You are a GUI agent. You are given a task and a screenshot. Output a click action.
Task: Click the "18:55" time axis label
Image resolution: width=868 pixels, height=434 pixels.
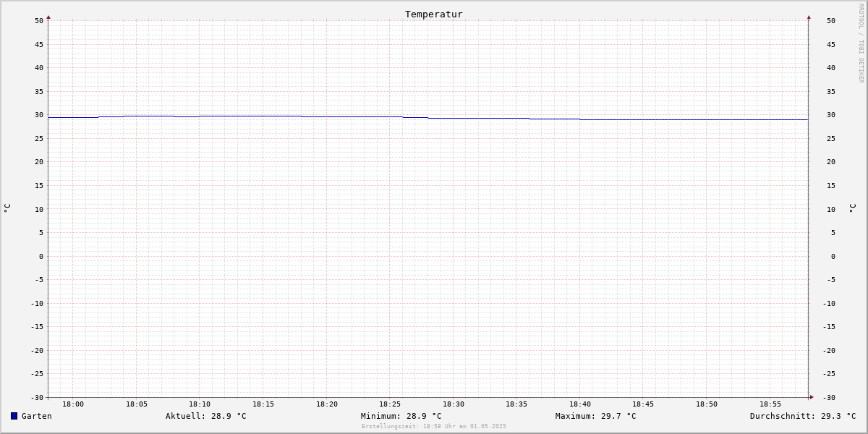tap(770, 404)
